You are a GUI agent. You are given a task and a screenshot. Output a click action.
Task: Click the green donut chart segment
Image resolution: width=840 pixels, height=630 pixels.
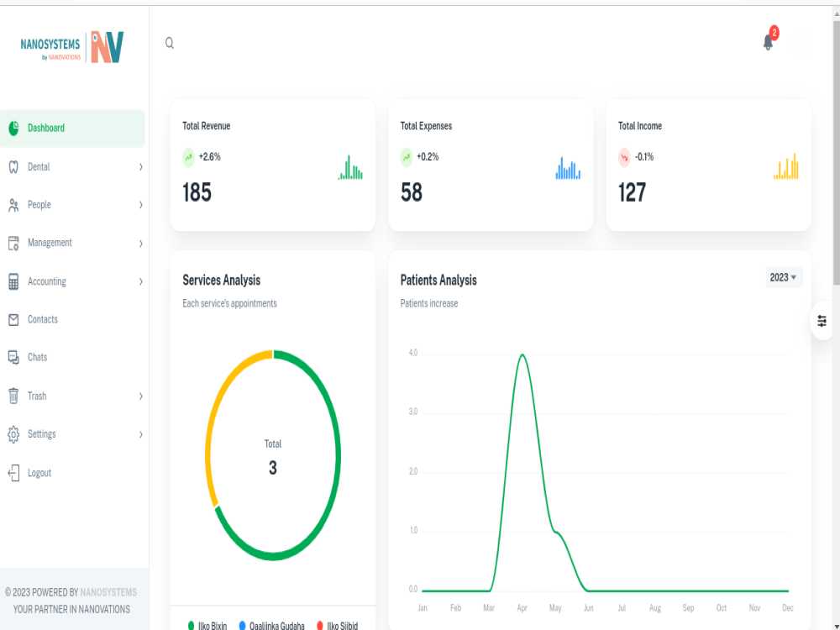click(x=336, y=455)
